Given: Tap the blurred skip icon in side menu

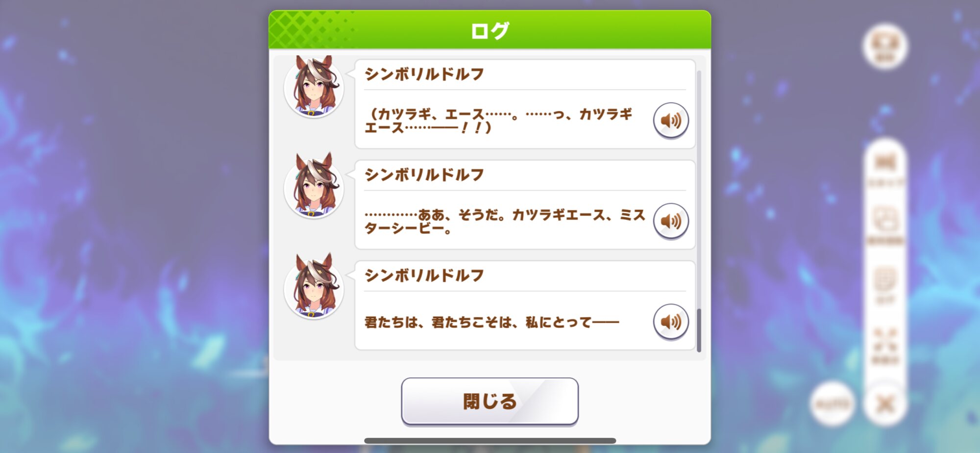Looking at the screenshot, I should coord(885,169).
